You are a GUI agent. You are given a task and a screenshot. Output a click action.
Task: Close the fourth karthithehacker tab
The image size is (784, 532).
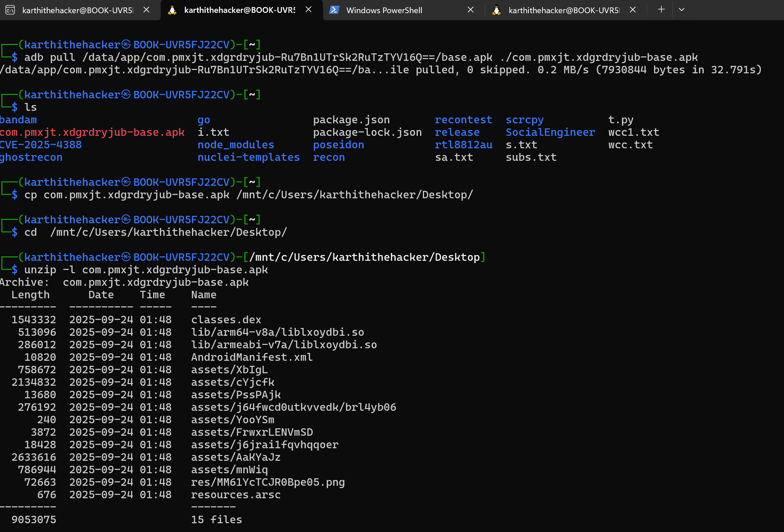pos(633,10)
